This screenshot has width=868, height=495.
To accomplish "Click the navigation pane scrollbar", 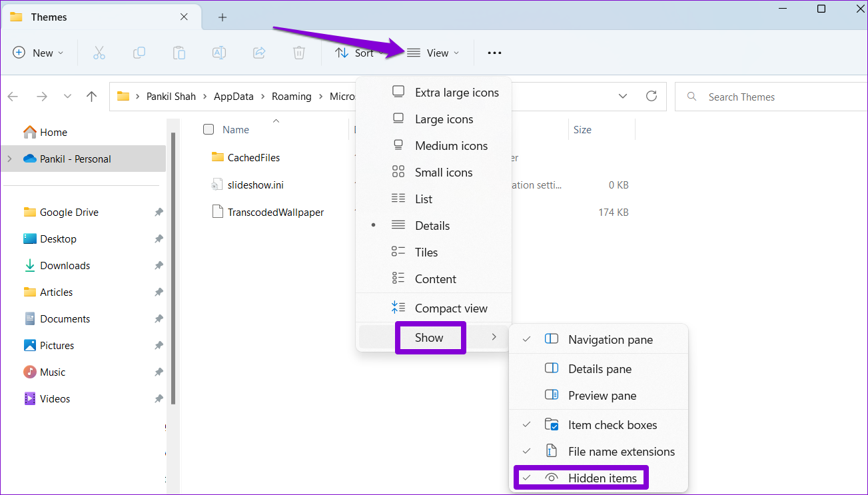I will point(173,266).
